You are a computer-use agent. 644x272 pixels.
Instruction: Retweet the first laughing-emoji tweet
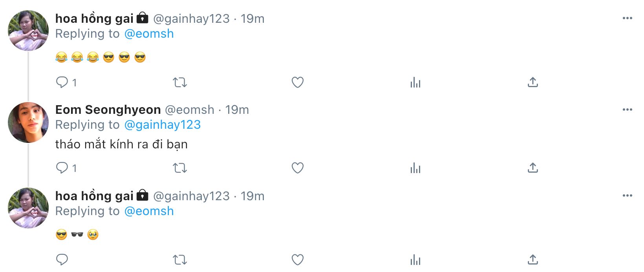click(180, 82)
